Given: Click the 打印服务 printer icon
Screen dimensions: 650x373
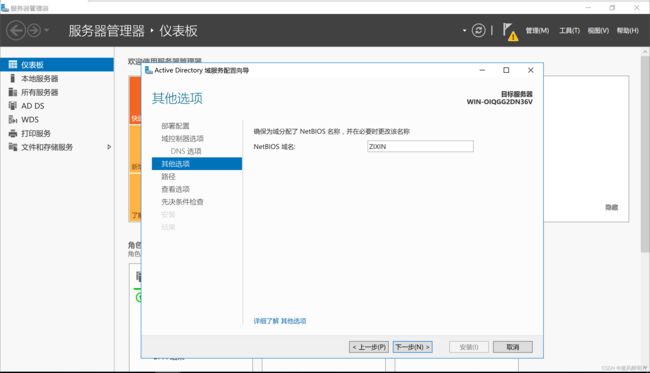Looking at the screenshot, I should pos(13,133).
